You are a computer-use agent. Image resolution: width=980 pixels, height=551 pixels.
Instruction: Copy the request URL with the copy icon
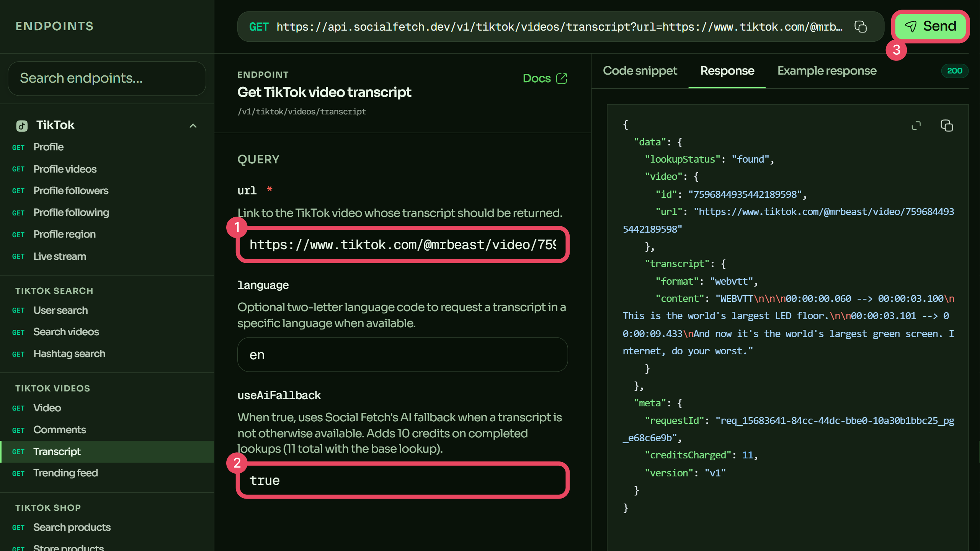click(x=861, y=27)
